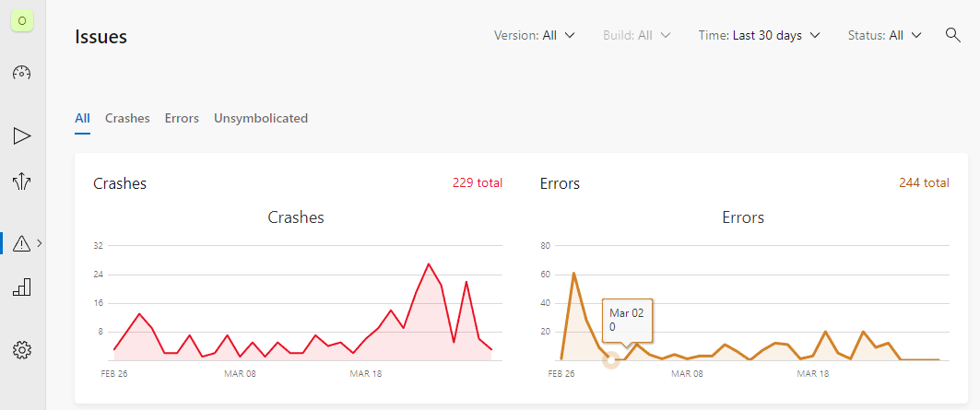Open the Distribute icon in sidebar

pos(22,181)
